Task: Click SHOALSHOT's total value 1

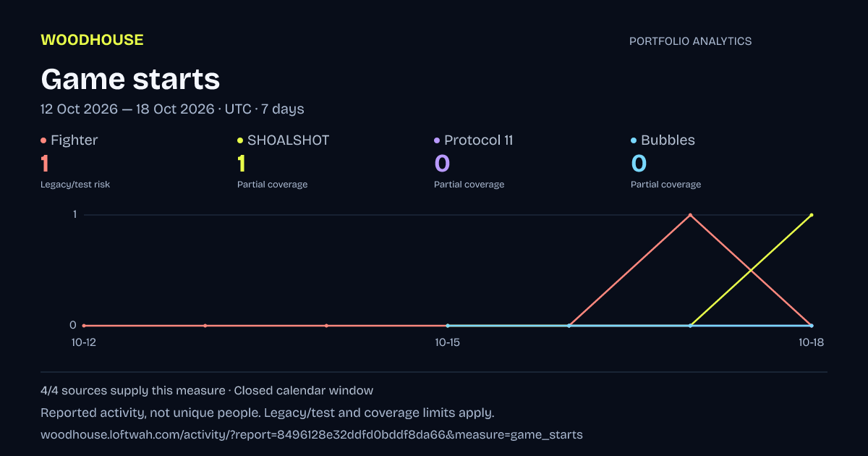Action: [x=242, y=164]
